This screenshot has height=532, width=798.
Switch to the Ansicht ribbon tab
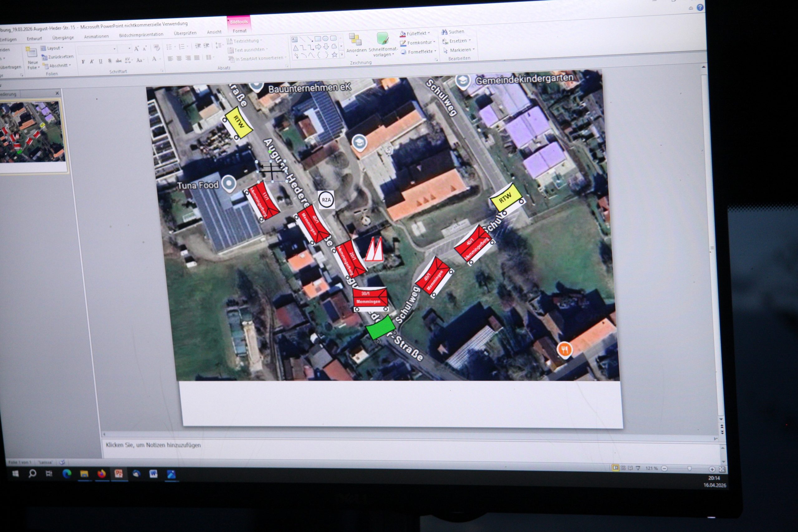click(x=214, y=32)
